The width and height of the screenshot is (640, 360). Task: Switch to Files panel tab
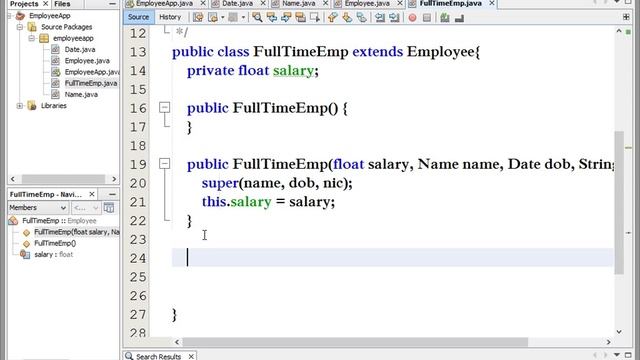pos(62,4)
